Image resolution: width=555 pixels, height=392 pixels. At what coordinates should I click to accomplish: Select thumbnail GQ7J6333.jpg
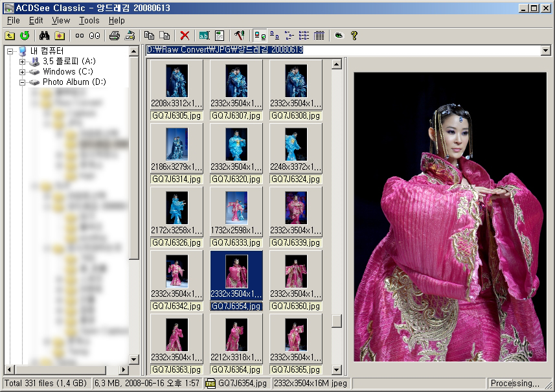[x=236, y=217]
